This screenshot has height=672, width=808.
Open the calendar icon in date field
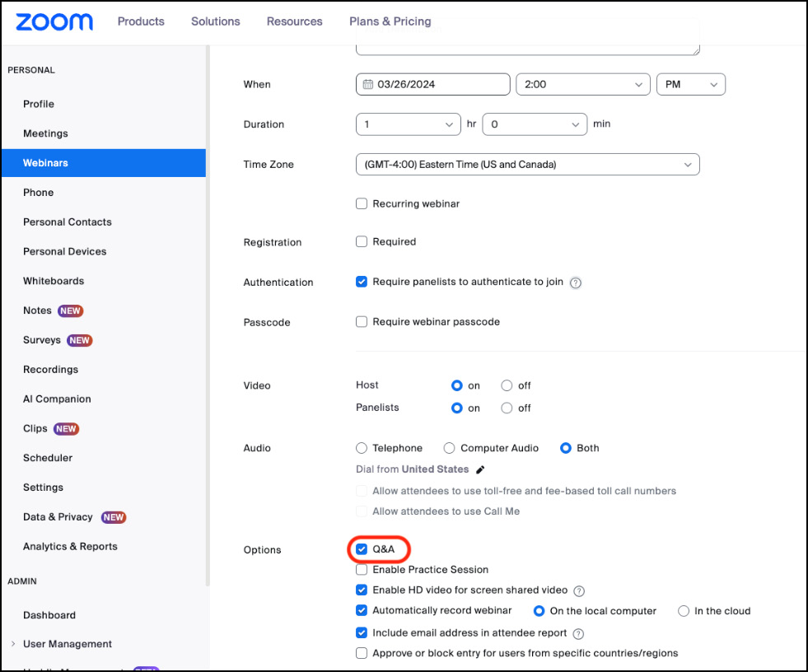[x=368, y=85]
